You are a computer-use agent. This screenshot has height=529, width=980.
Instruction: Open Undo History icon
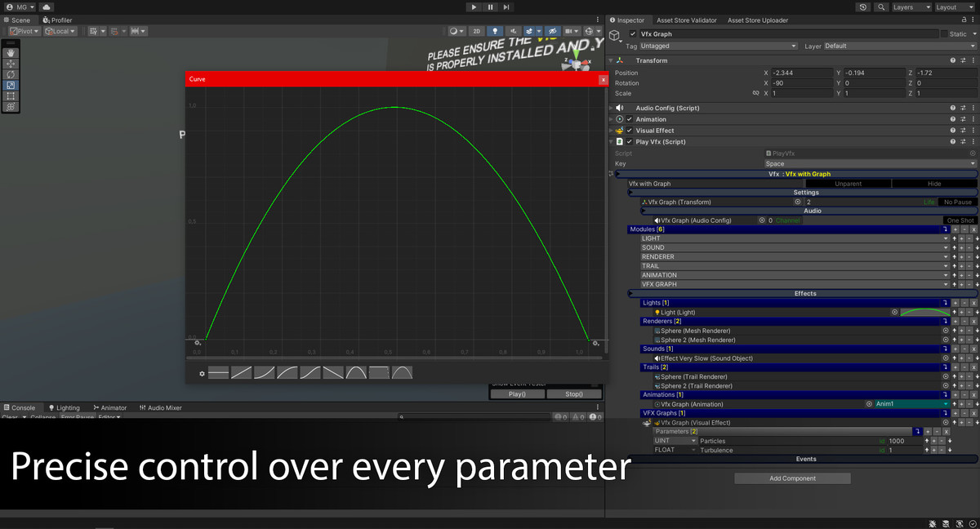[864, 7]
